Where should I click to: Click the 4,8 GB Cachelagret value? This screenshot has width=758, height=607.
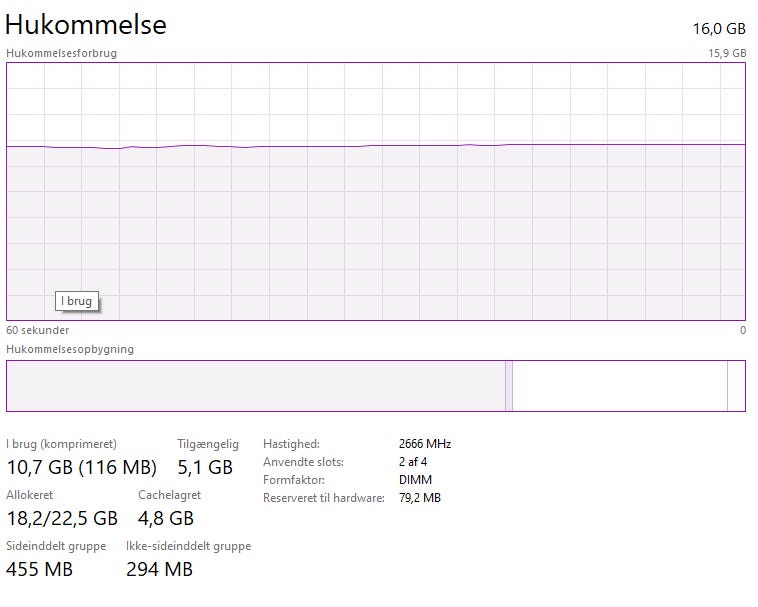coord(166,518)
